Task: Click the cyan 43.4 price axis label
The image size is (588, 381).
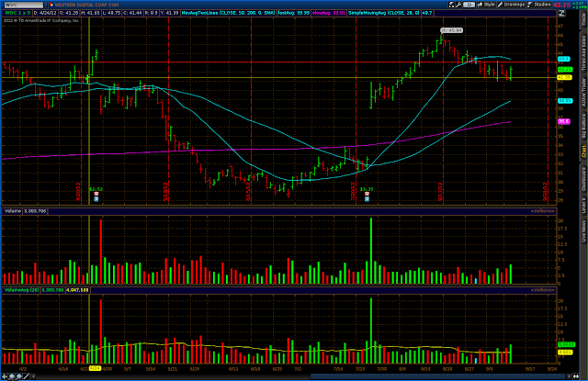Action: tap(563, 59)
